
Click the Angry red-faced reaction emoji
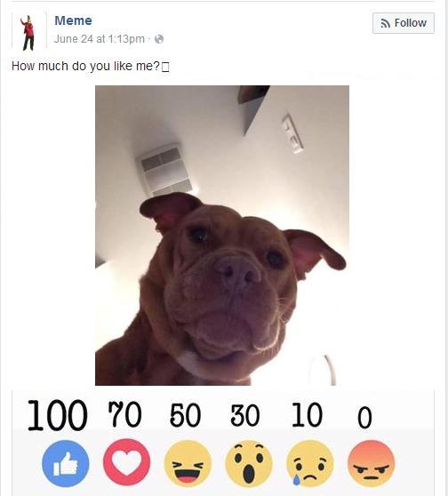click(x=372, y=463)
